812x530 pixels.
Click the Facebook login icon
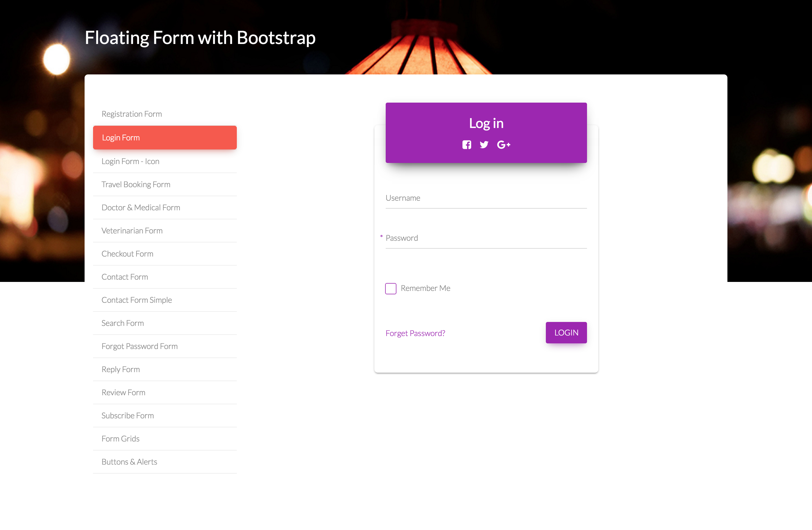466,145
